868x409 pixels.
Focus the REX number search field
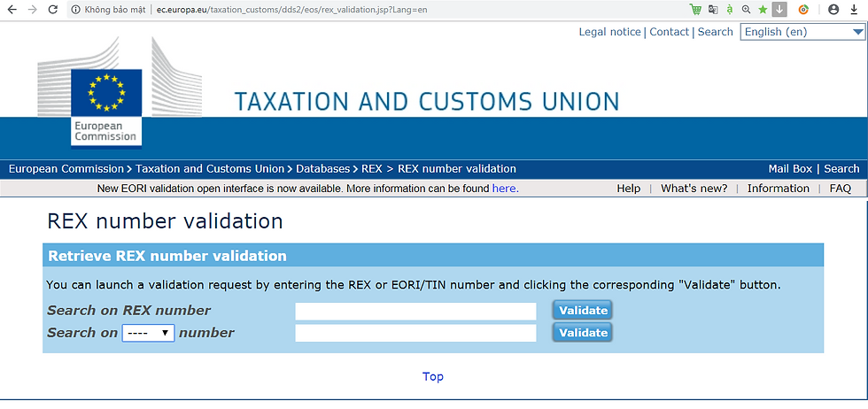[x=415, y=311]
